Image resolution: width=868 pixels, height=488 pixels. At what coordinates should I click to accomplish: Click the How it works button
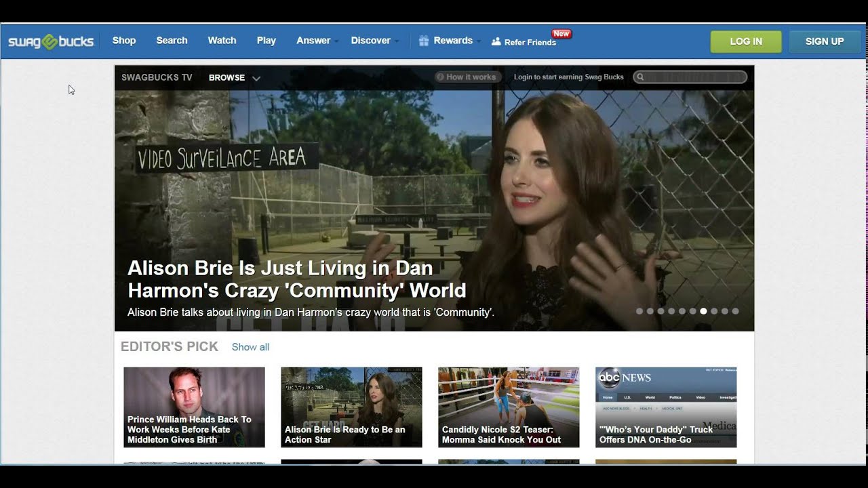tap(468, 77)
